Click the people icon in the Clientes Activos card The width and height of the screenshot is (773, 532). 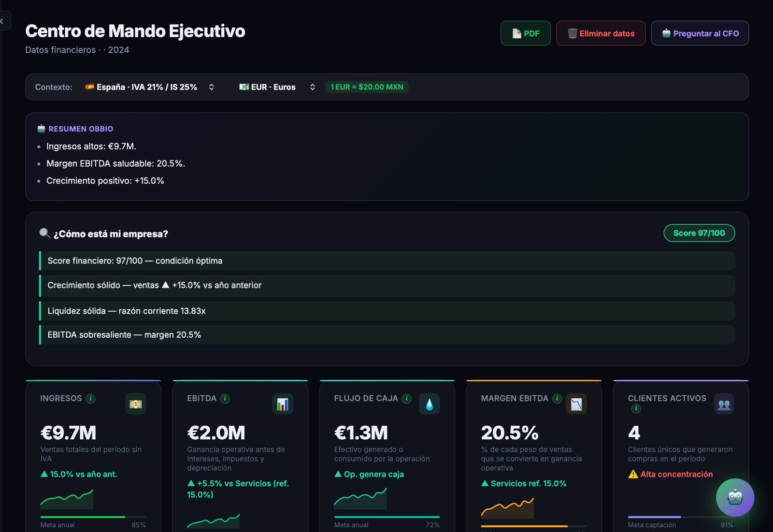pyautogui.click(x=724, y=404)
